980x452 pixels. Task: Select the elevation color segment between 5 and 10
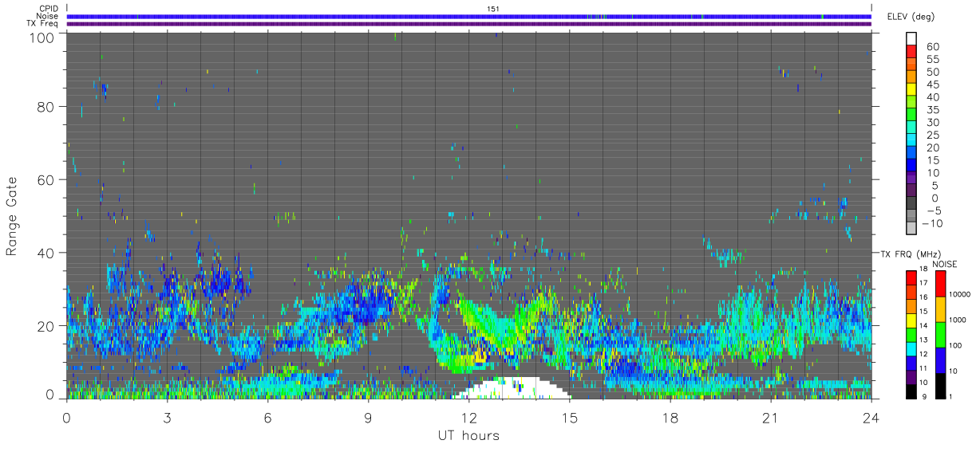pos(911,178)
